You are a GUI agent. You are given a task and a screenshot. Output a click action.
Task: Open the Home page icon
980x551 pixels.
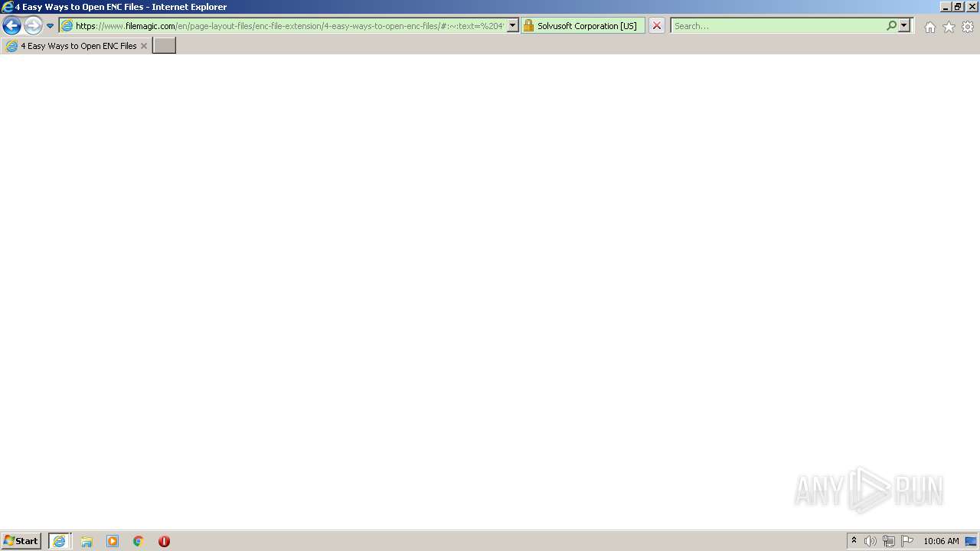929,27
